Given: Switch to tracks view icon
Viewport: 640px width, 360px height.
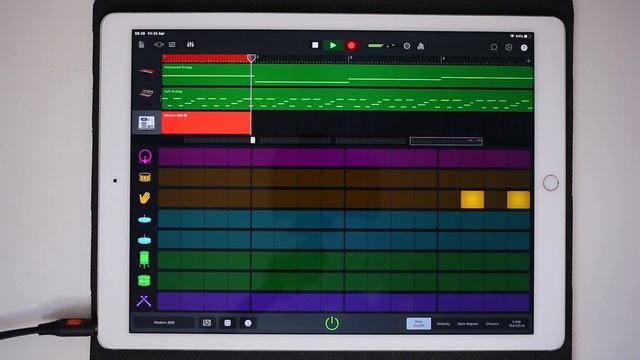Looking at the screenshot, I should [x=172, y=44].
